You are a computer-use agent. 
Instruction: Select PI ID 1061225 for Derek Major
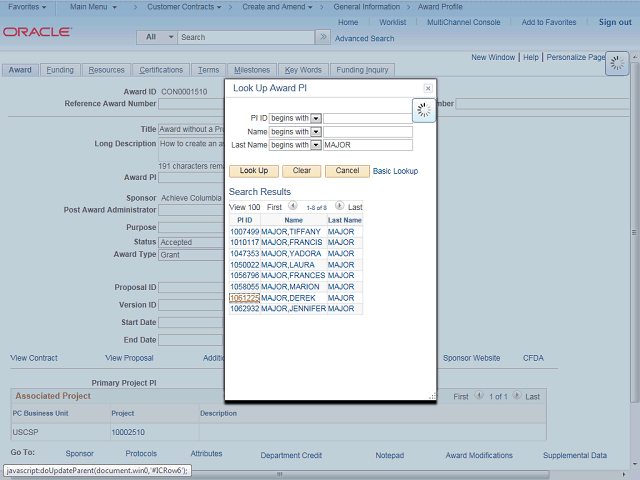[244, 298]
